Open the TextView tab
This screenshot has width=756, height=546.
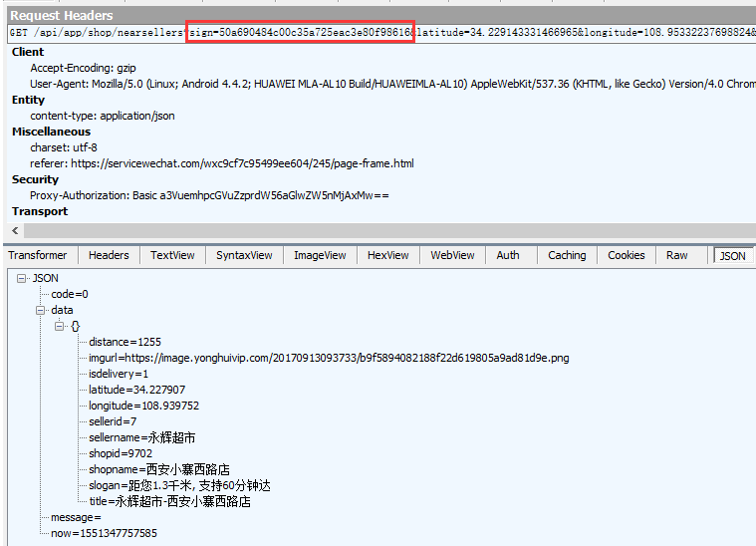point(172,255)
